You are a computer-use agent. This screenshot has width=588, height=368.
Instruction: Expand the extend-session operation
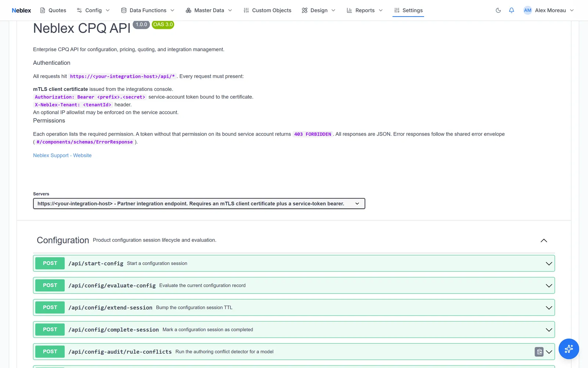tap(549, 308)
